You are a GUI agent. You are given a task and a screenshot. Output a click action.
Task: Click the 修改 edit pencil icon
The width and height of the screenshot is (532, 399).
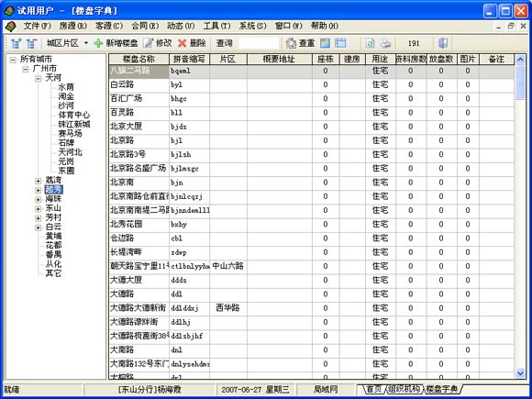coord(149,43)
